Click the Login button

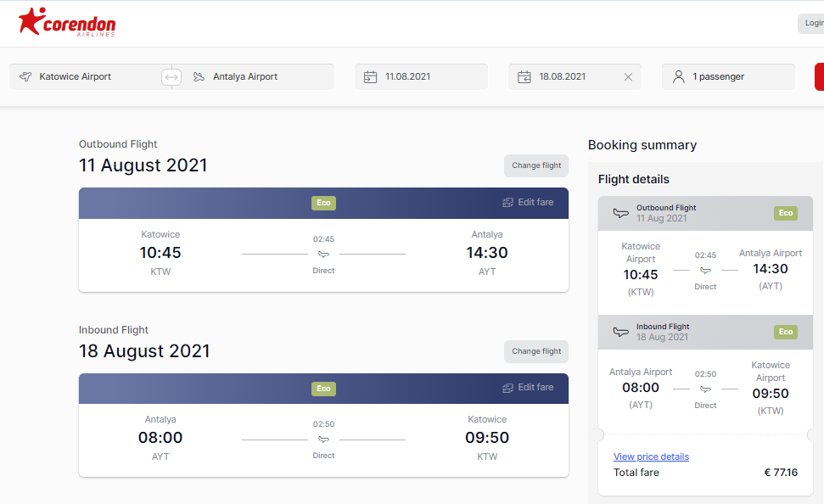[x=812, y=23]
